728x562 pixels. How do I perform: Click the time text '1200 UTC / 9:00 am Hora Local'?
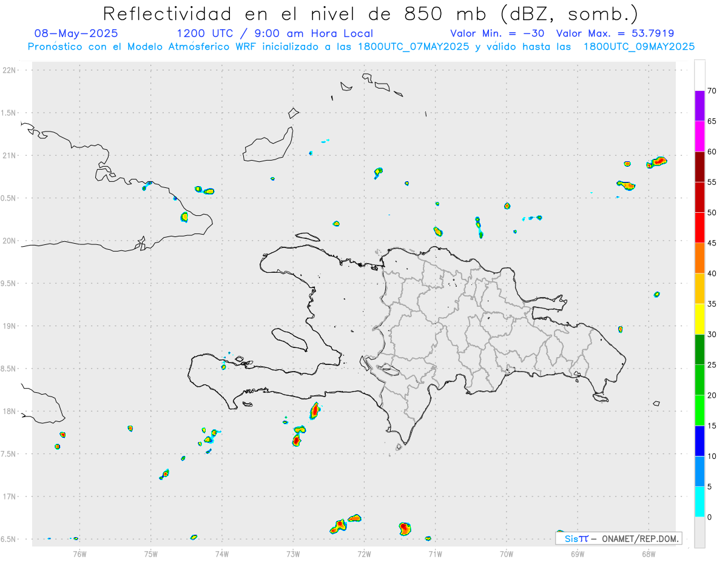tap(275, 33)
